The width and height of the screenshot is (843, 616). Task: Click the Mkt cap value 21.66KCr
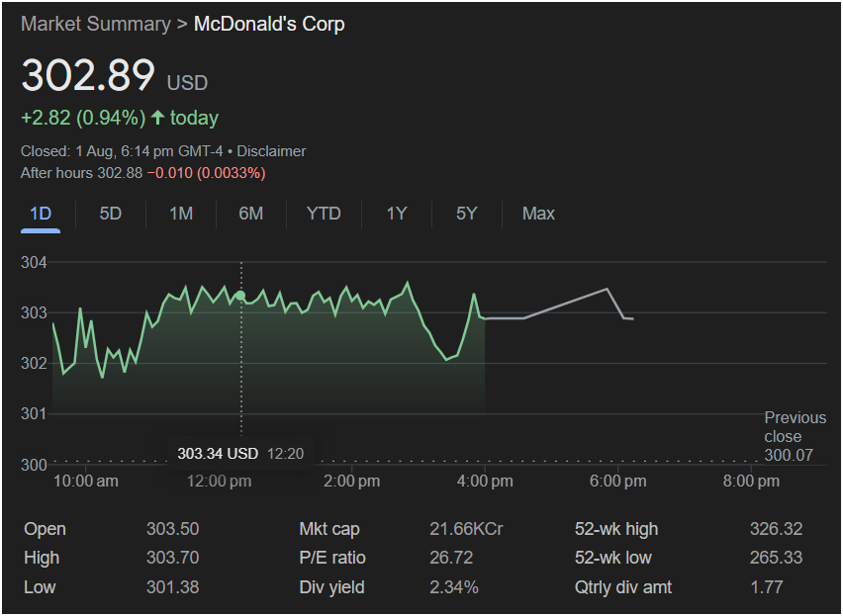[466, 529]
